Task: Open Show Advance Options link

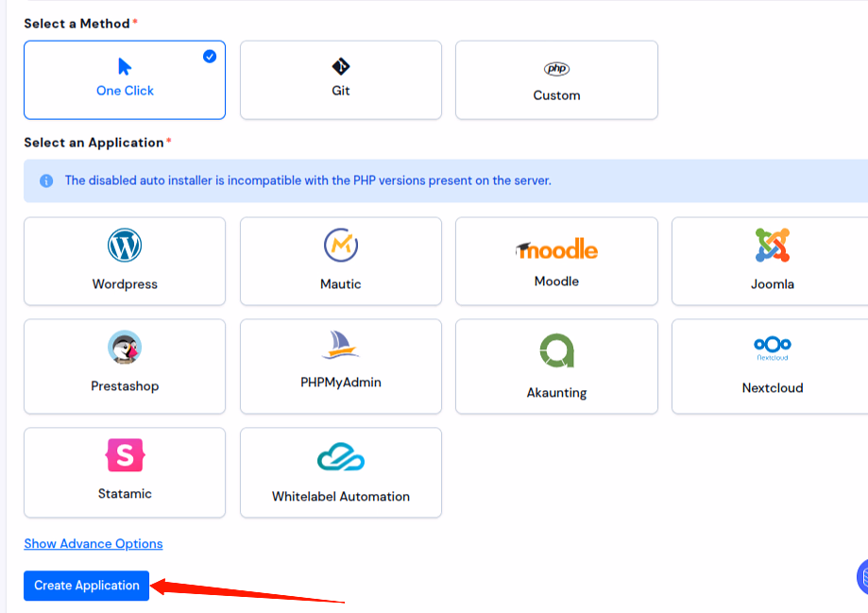Action: click(93, 544)
